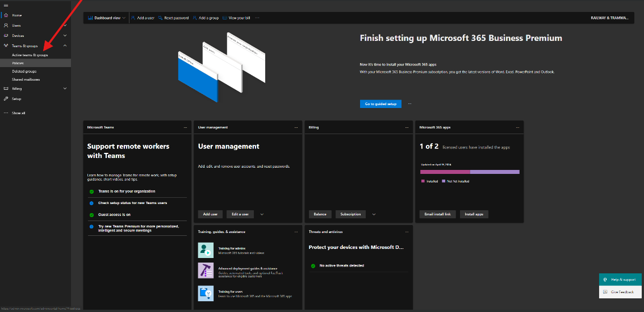Image resolution: width=644 pixels, height=312 pixels.
Task: Open Setup via the wrench icon
Action: pos(6,99)
